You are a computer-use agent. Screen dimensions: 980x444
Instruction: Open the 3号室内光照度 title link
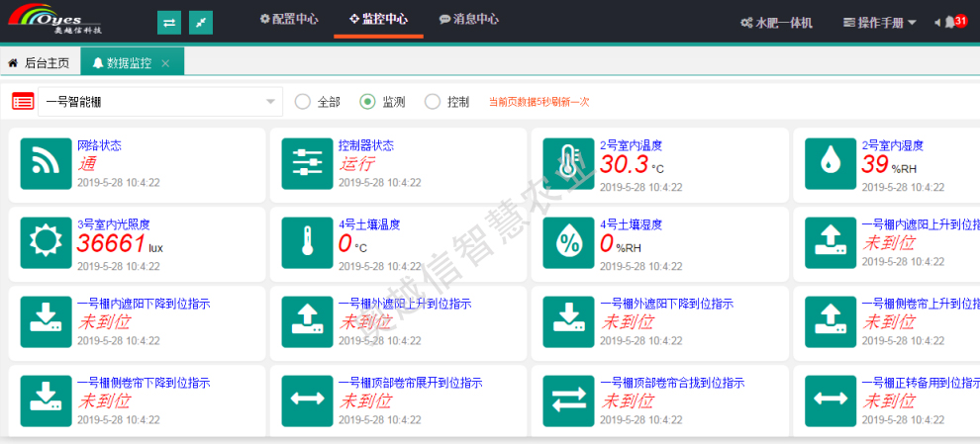(114, 224)
